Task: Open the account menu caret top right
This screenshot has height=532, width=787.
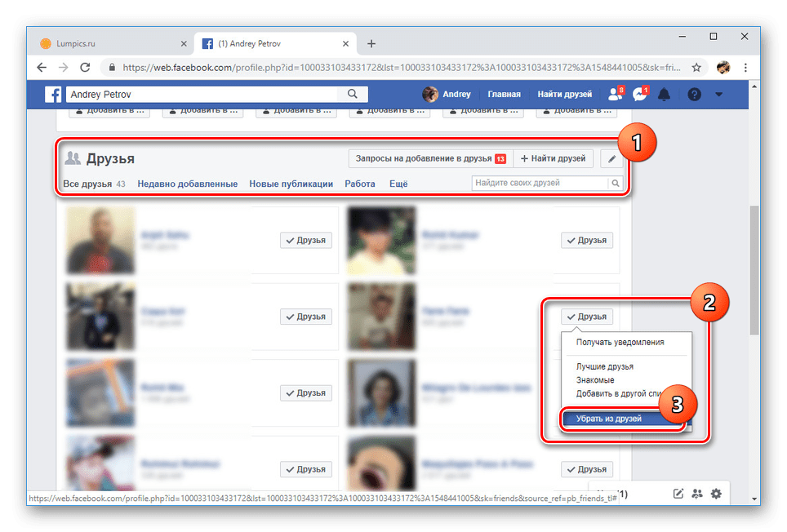Action: point(718,94)
